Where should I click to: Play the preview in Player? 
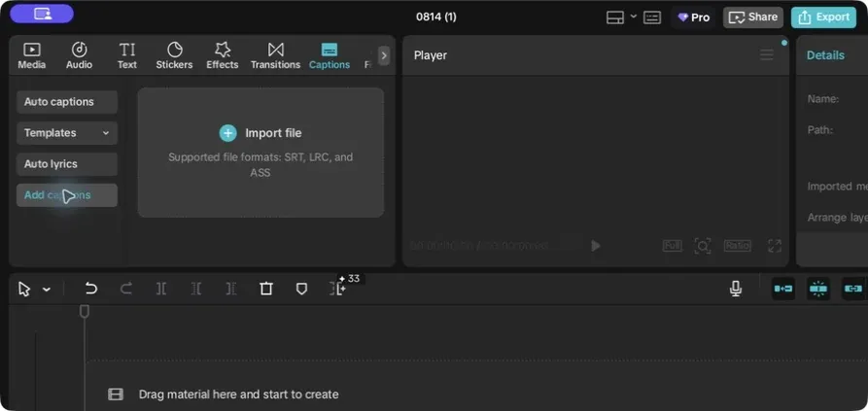(596, 246)
